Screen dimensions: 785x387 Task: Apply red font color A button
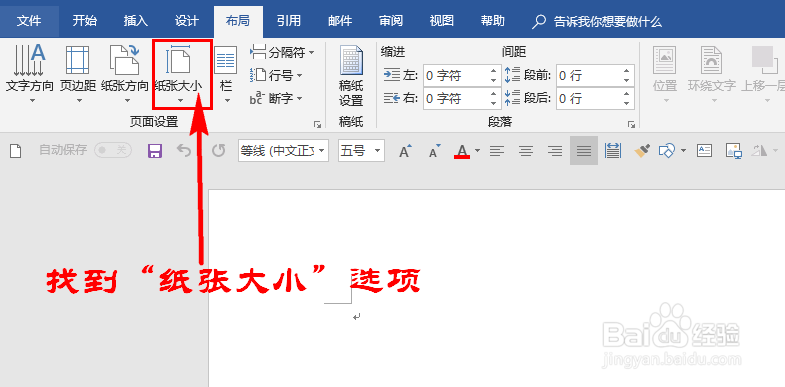pos(462,150)
